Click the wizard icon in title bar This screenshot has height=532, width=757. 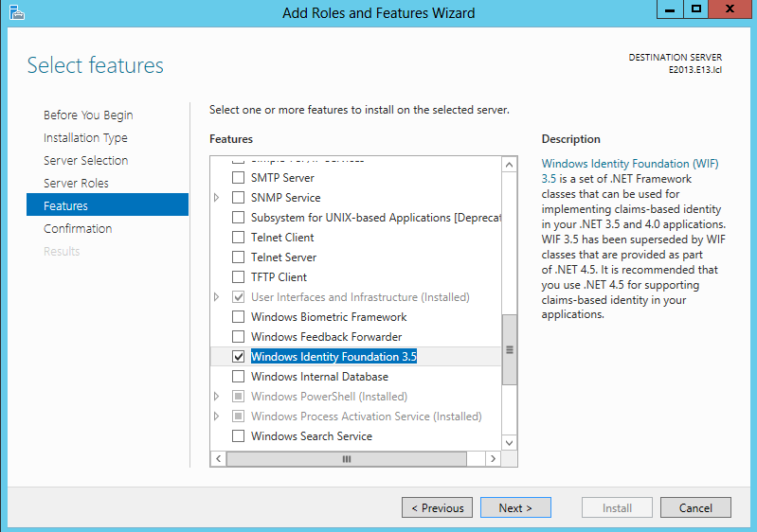point(17,12)
